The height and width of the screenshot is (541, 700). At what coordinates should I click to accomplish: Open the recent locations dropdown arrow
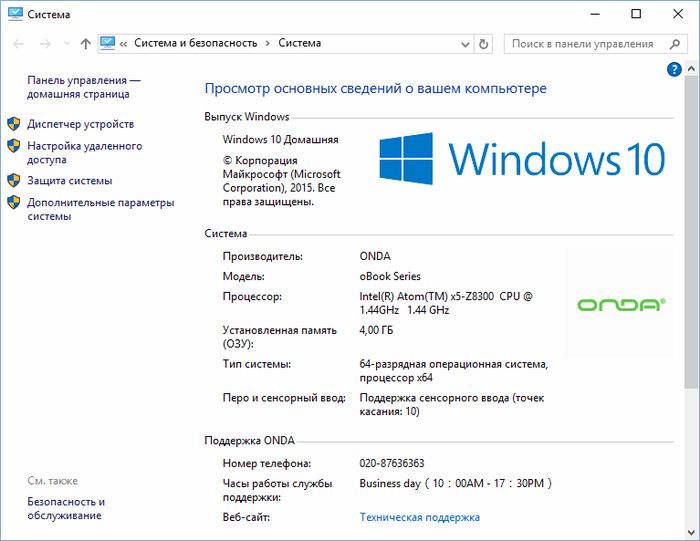click(66, 44)
